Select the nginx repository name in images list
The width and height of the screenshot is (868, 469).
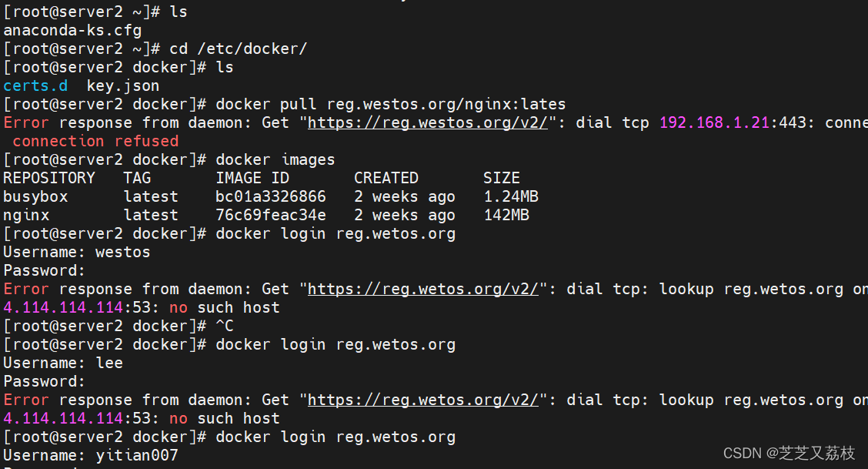(x=26, y=215)
